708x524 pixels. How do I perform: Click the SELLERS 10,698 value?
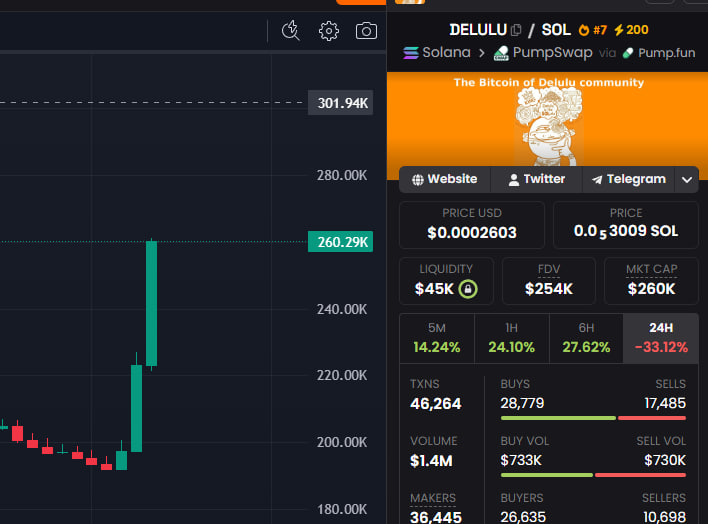click(664, 517)
